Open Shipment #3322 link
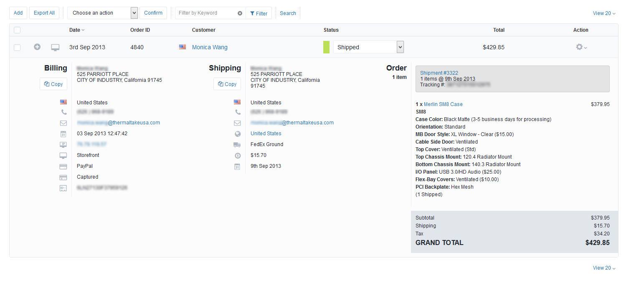 (x=439, y=73)
